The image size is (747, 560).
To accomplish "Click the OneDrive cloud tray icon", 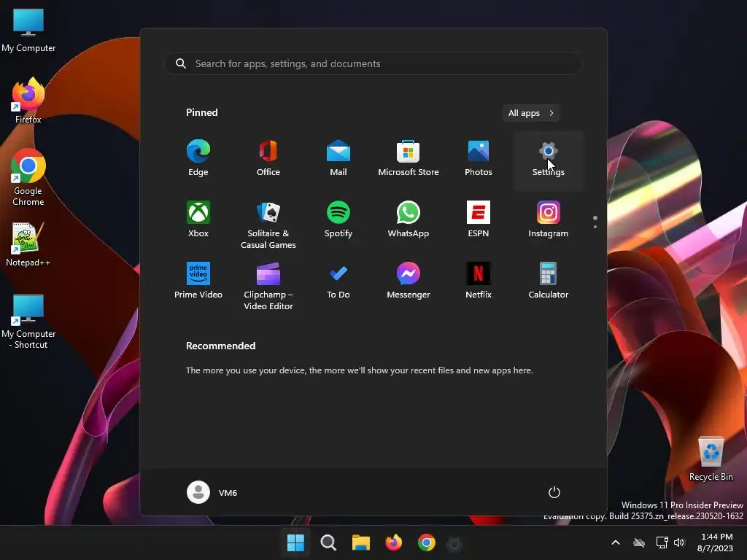I will [639, 542].
